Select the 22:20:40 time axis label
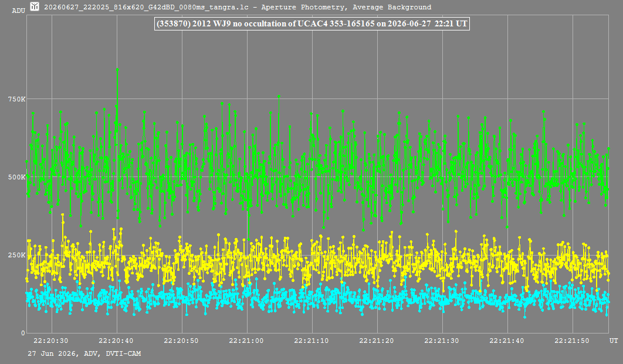 (116, 341)
